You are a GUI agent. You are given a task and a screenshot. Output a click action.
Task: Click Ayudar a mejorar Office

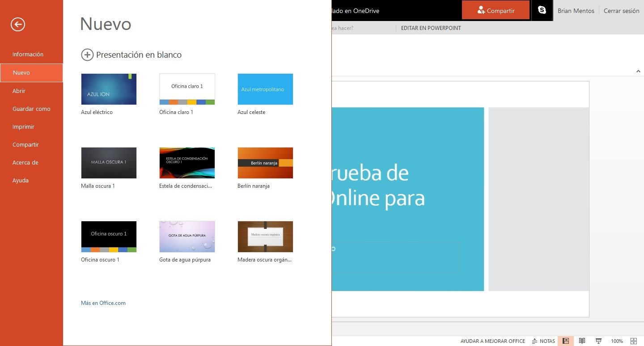click(x=493, y=341)
